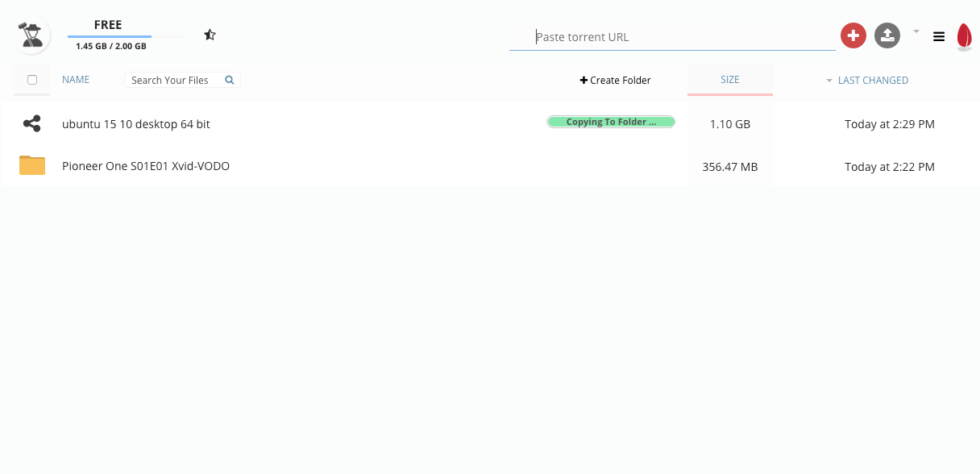The width and height of the screenshot is (980, 474).
Task: Open Pioneer One S01E01 Xvid-VODO folder
Action: click(146, 166)
